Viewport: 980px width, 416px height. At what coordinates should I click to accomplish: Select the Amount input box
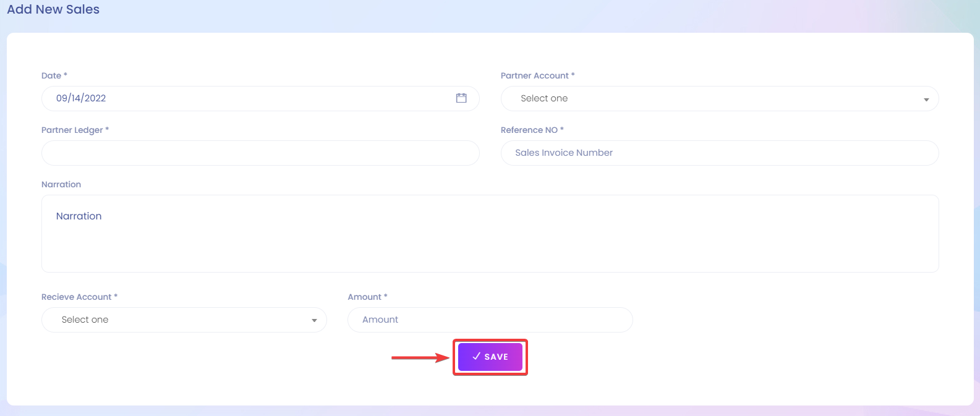coord(490,320)
